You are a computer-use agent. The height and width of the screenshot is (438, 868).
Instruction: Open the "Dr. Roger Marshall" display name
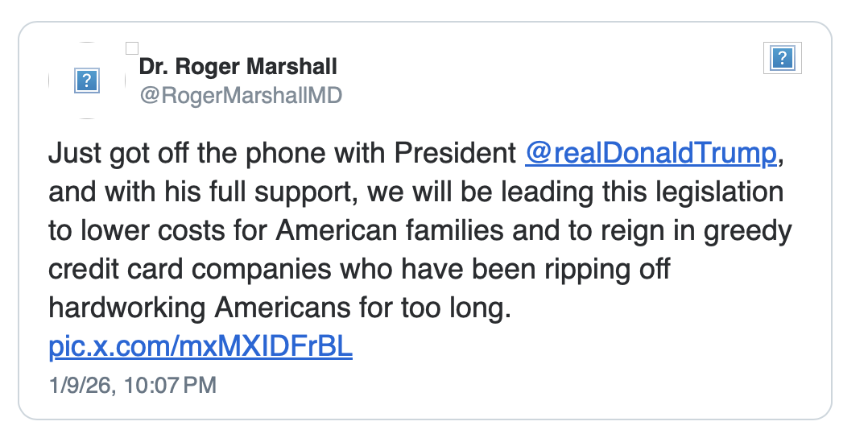click(x=238, y=66)
